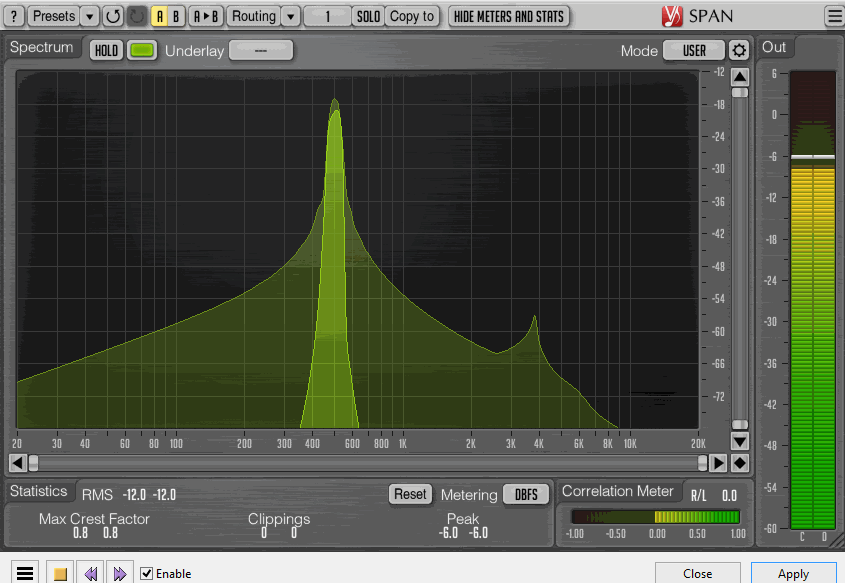845x583 pixels.
Task: Click Hide Meters and Stats
Action: coord(508,16)
